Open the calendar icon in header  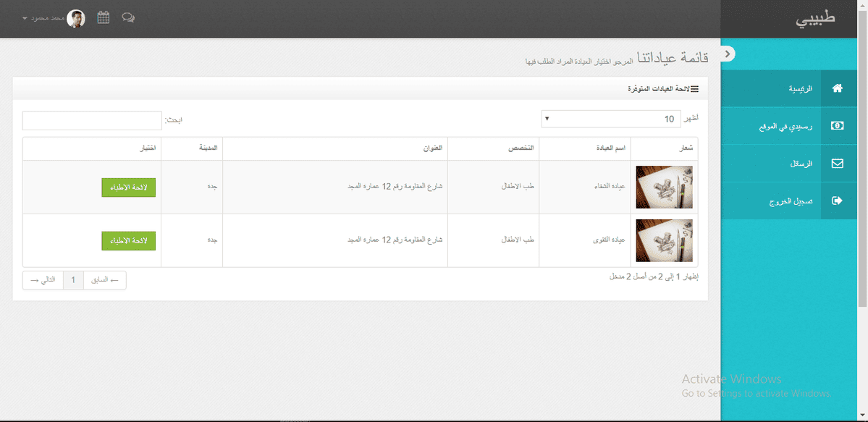coord(103,17)
